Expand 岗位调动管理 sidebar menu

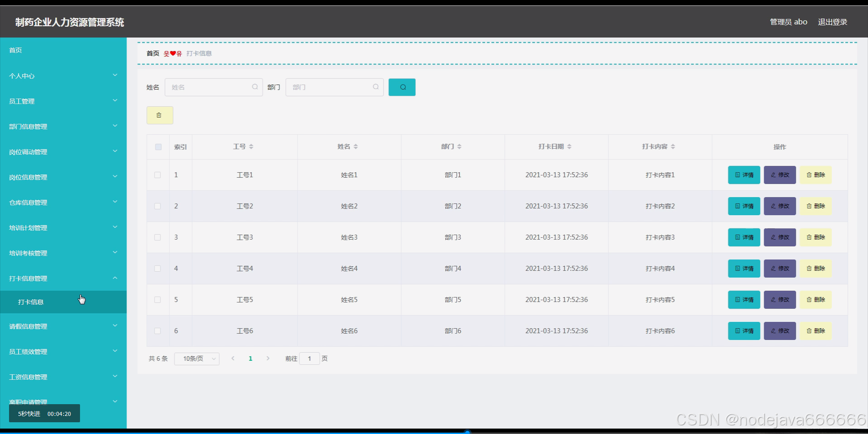[63, 152]
